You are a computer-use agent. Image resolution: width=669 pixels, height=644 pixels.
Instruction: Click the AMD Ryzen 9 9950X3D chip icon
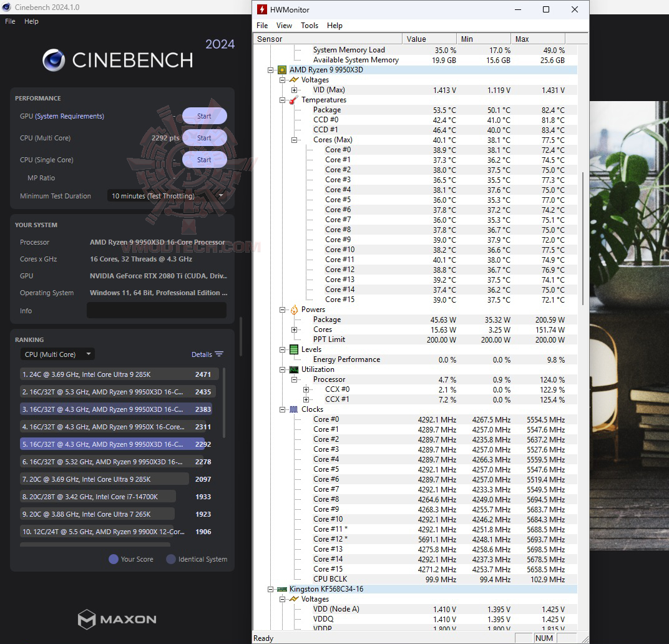(282, 70)
